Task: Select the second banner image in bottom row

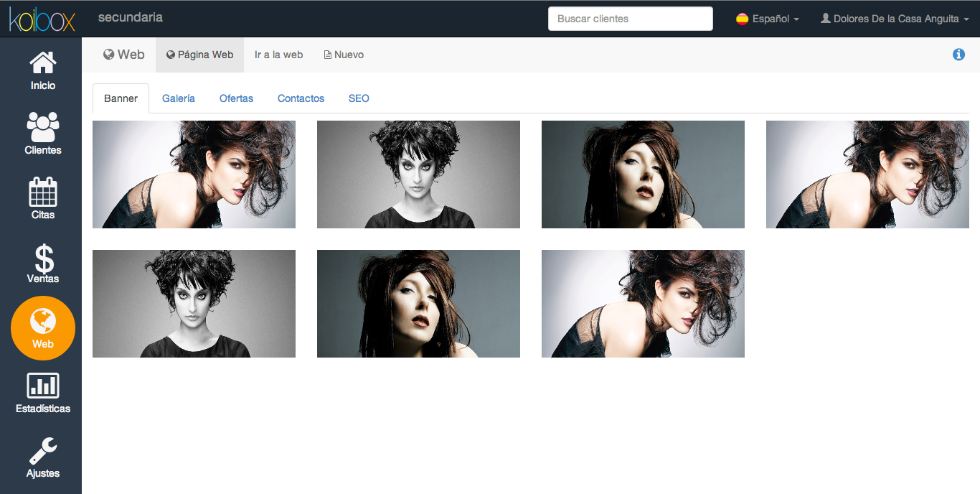Action: tap(418, 304)
